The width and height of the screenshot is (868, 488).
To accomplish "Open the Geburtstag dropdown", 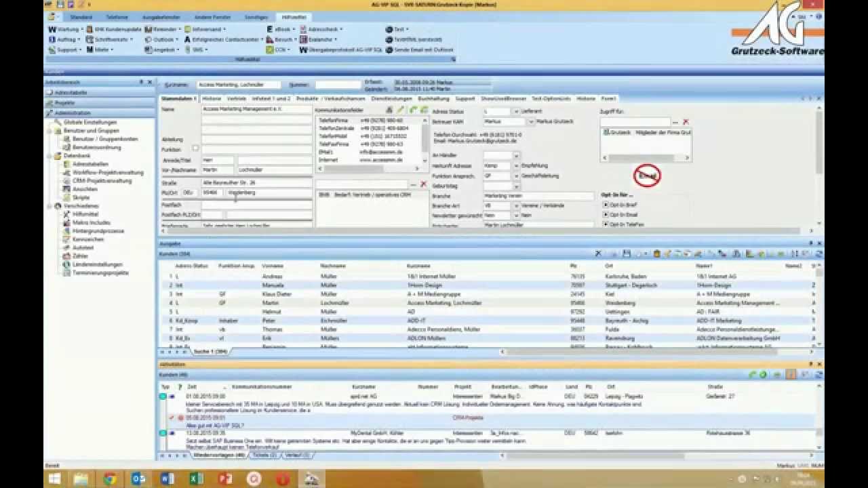I will click(516, 186).
